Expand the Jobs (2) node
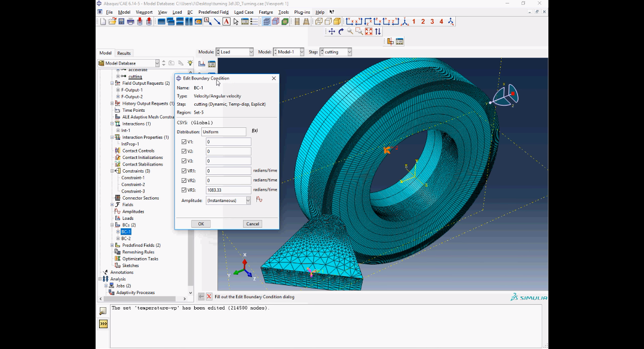The height and width of the screenshot is (349, 644). [x=106, y=286]
